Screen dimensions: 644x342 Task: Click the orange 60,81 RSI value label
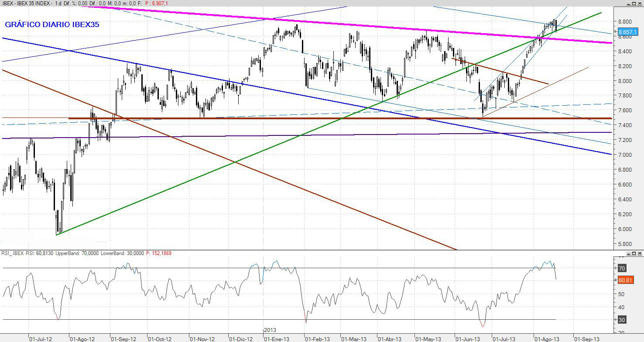(625, 280)
